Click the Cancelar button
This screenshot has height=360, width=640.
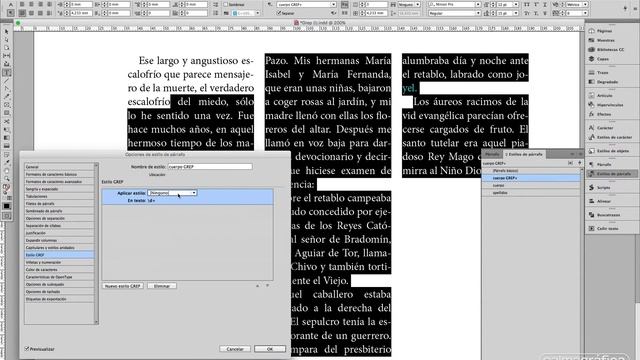pos(235,349)
